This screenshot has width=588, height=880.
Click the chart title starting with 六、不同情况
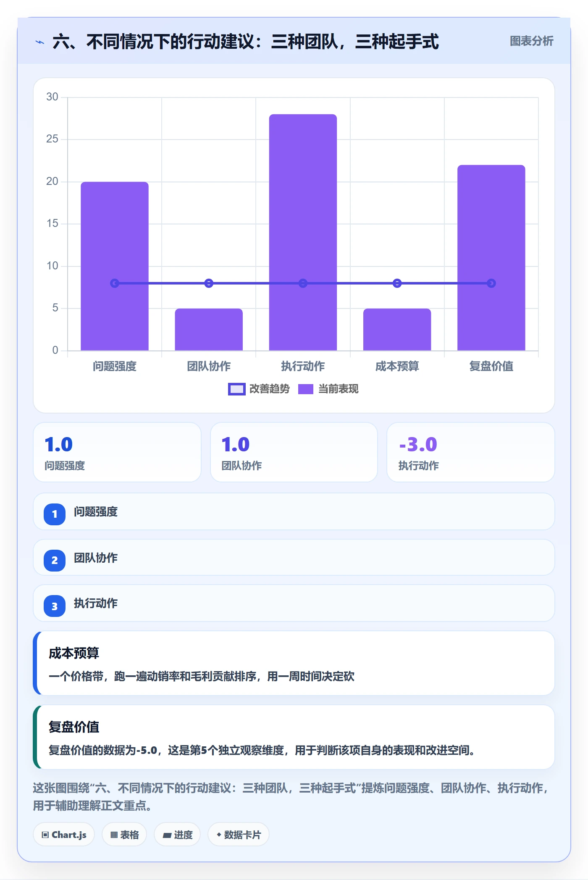[246, 42]
